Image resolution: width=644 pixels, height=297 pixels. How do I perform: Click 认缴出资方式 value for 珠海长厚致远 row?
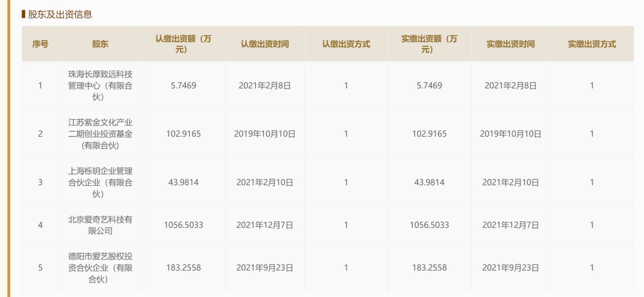pos(346,85)
